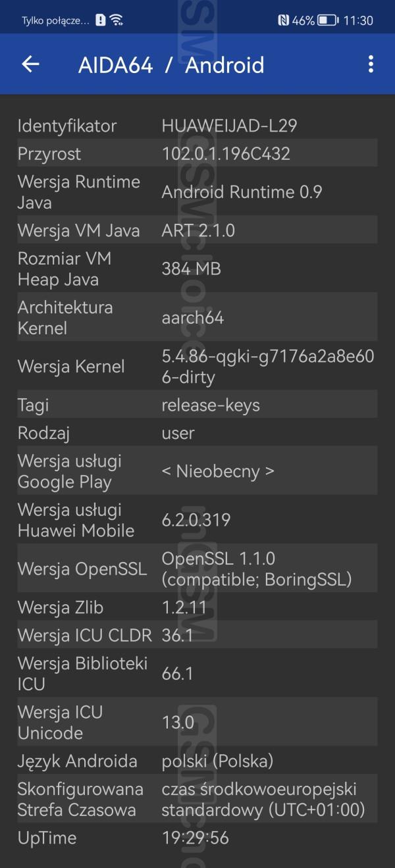This screenshot has width=395, height=868.
Task: Select the Wersja usługi Huawei Mobile row
Action: (x=197, y=520)
